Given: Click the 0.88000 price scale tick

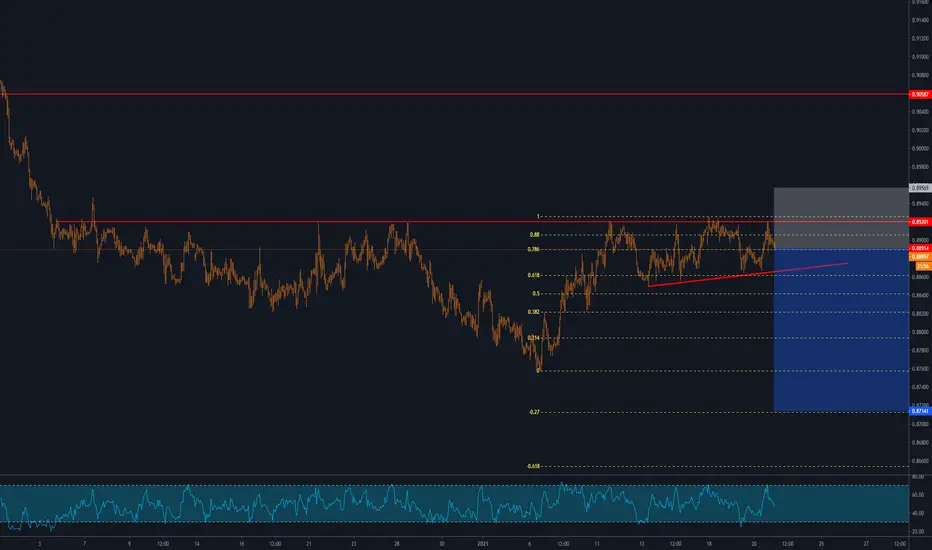Looking at the screenshot, I should point(920,332).
